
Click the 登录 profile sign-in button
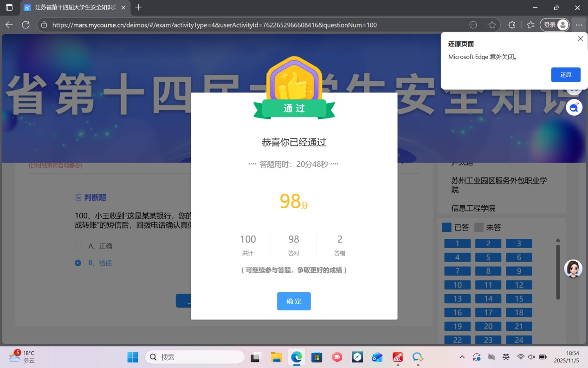pyautogui.click(x=555, y=25)
